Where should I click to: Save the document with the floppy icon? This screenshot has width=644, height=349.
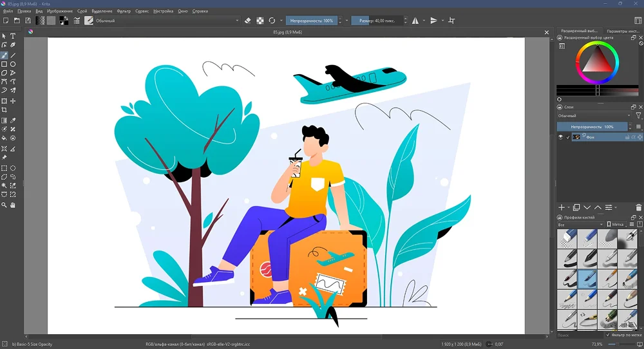pos(28,21)
